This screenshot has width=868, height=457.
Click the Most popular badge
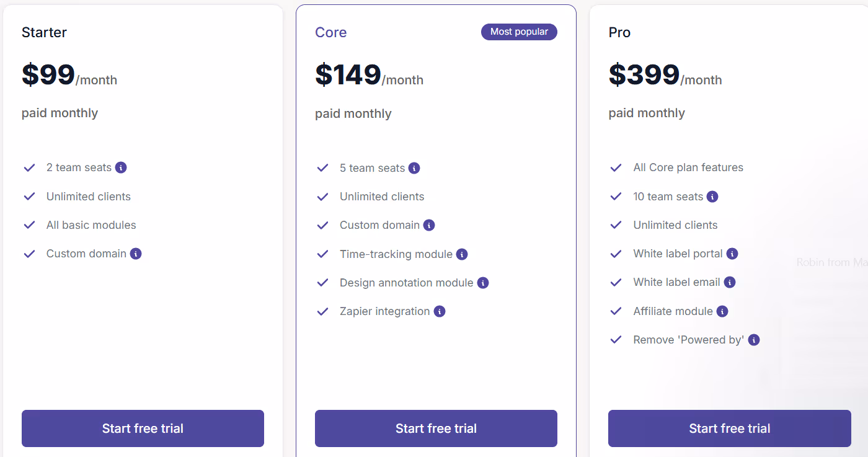click(519, 32)
